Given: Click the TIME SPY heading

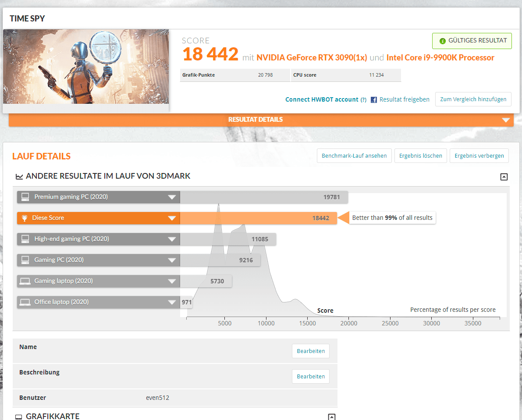Looking at the screenshot, I should click(x=27, y=19).
